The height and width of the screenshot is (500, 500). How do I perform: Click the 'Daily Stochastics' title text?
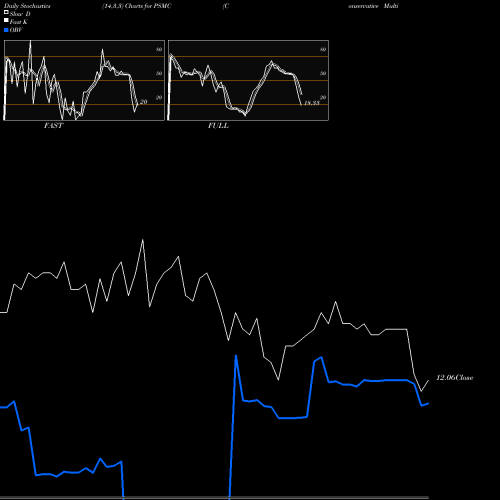(27, 6)
